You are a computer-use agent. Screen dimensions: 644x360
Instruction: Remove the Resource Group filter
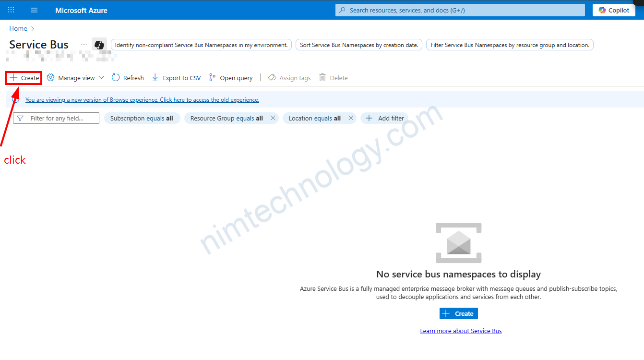tap(273, 118)
